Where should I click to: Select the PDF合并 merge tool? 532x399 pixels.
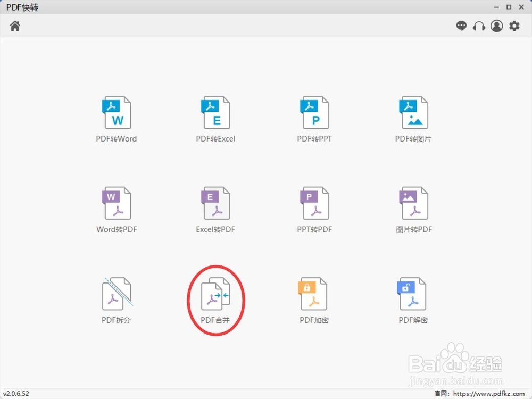pos(215,300)
